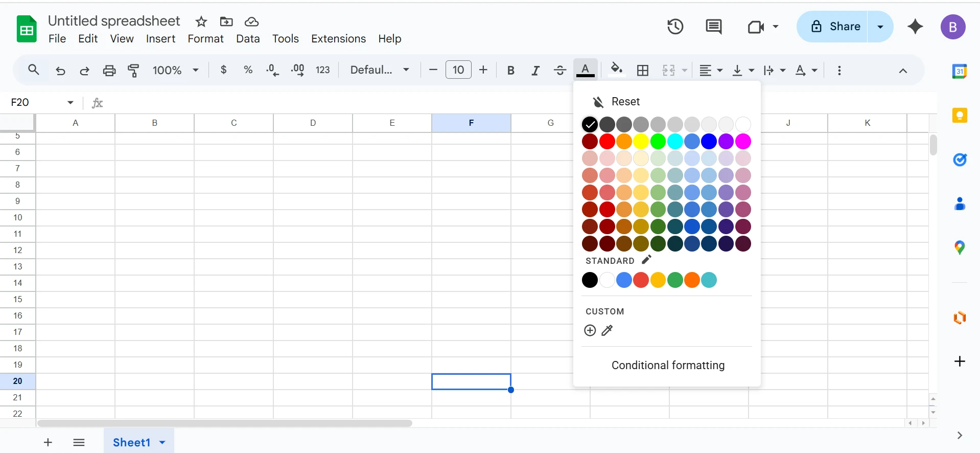Open vertical align dropdown
The image size is (980, 453).
[x=743, y=70]
